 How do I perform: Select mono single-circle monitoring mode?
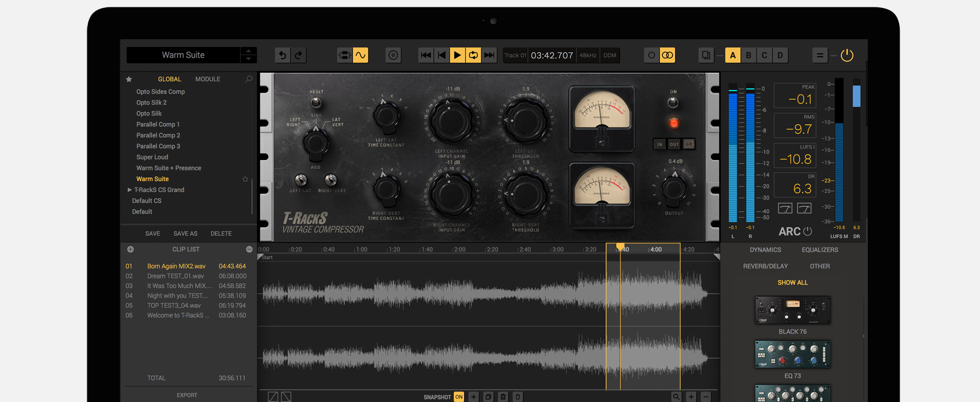point(651,55)
